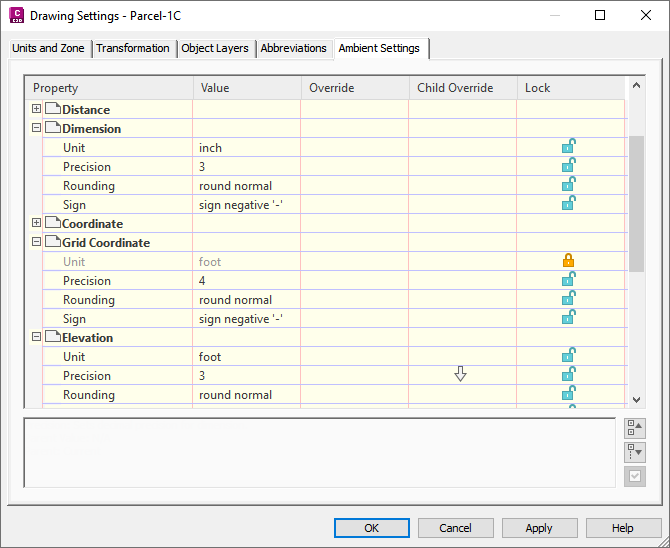This screenshot has height=548, width=670.
Task: Open the Object Layers tab
Action: coord(216,48)
